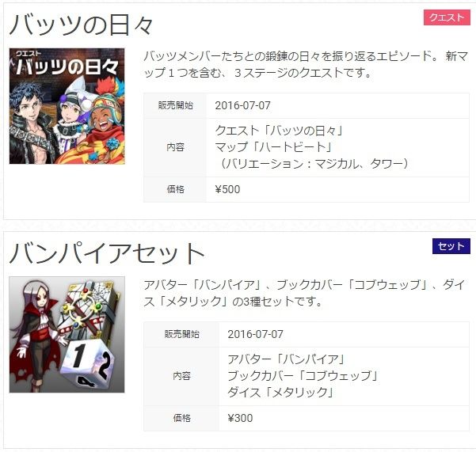Click the line ブックカバー「コブウェッブ」 in contents
The width and height of the screenshot is (476, 452).
pyautogui.click(x=303, y=376)
